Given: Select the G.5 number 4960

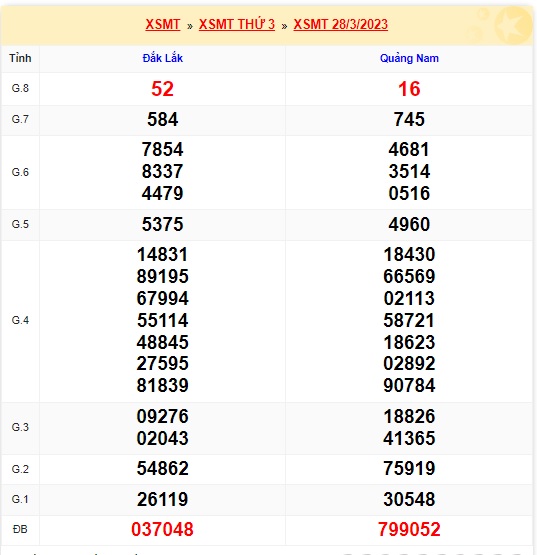Looking at the screenshot, I should pos(409,224).
